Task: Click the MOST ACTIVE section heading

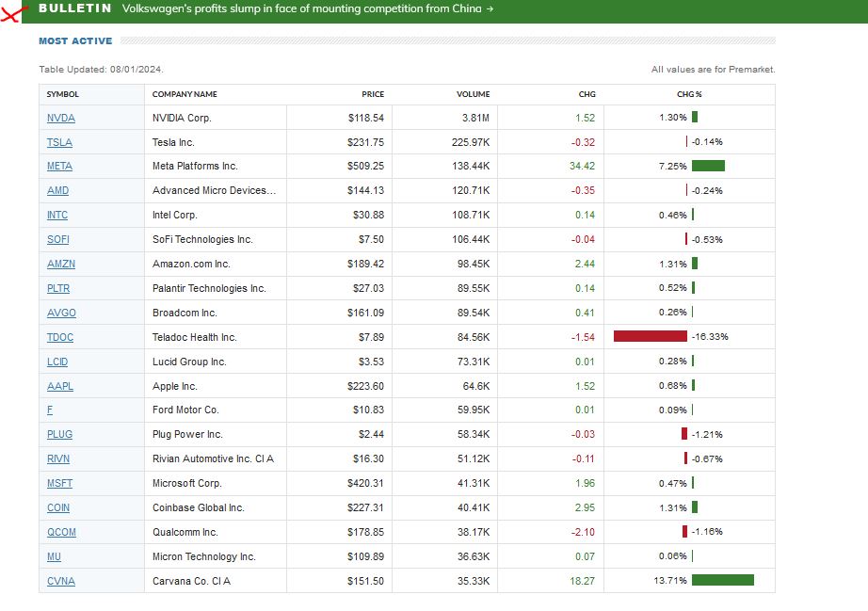Action: point(75,41)
